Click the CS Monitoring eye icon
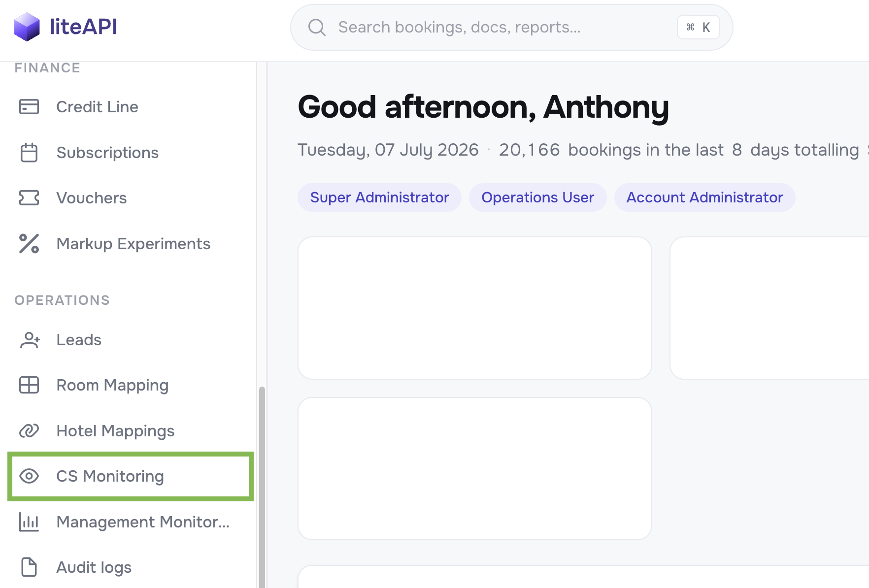 (x=29, y=476)
